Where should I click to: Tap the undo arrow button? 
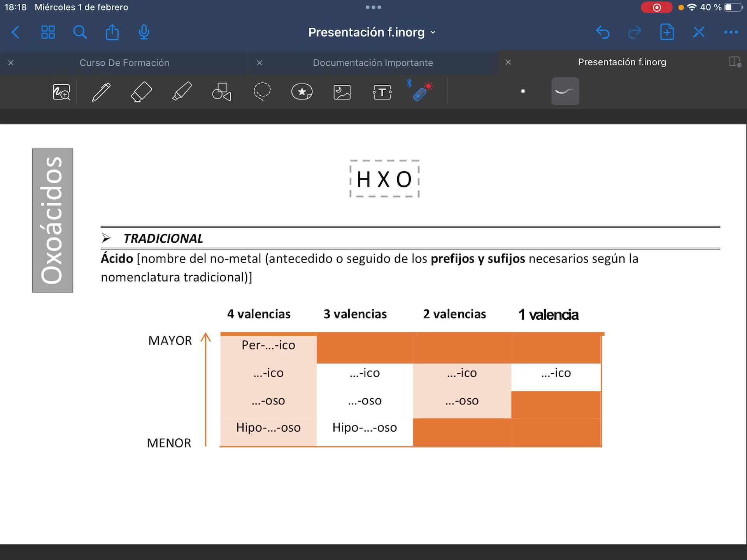[x=603, y=32]
